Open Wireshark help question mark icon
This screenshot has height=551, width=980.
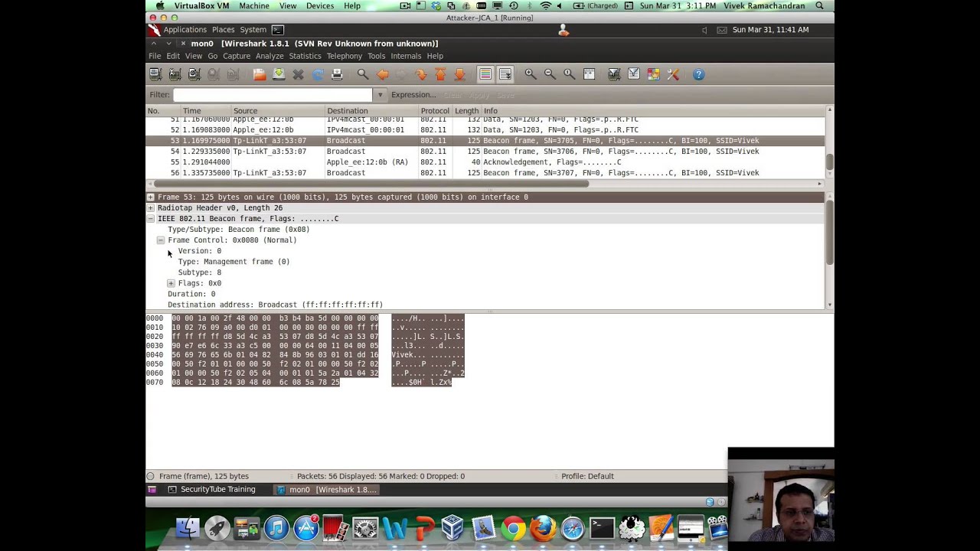698,74
